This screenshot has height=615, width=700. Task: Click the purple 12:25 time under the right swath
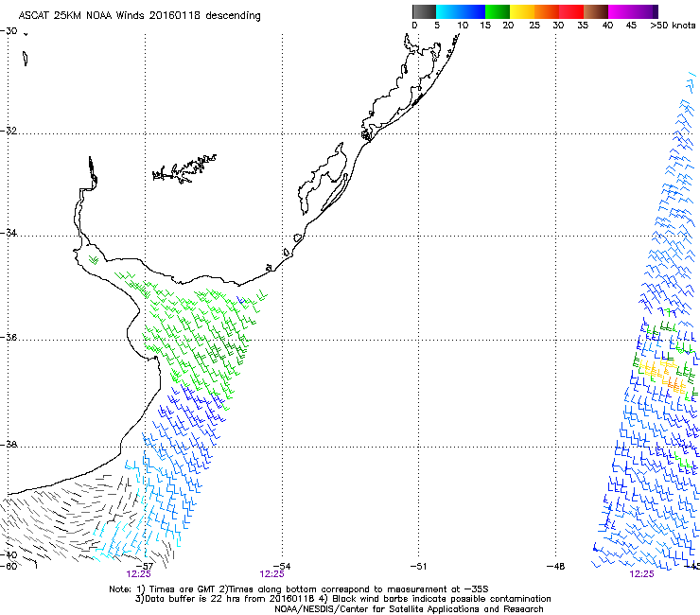[641, 574]
